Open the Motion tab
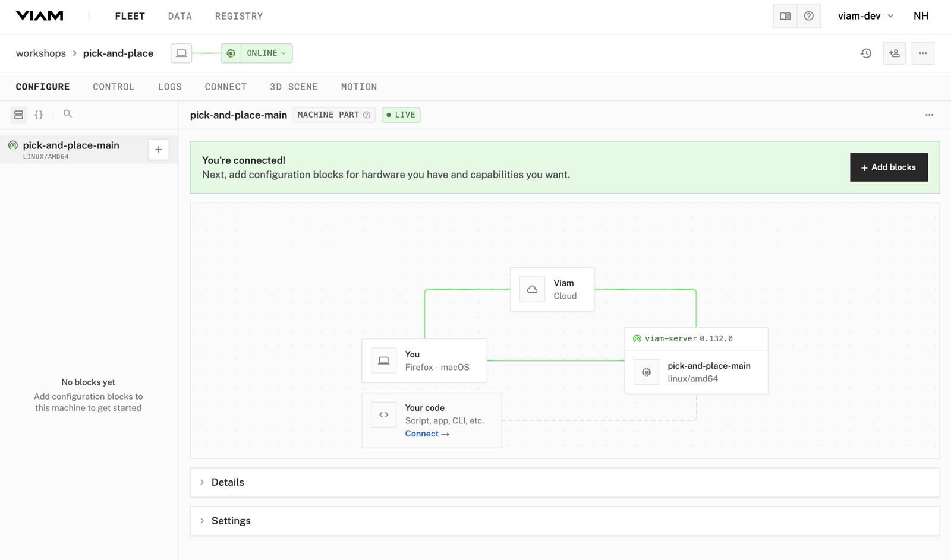Screen dimensions: 951x560 [x=359, y=87]
